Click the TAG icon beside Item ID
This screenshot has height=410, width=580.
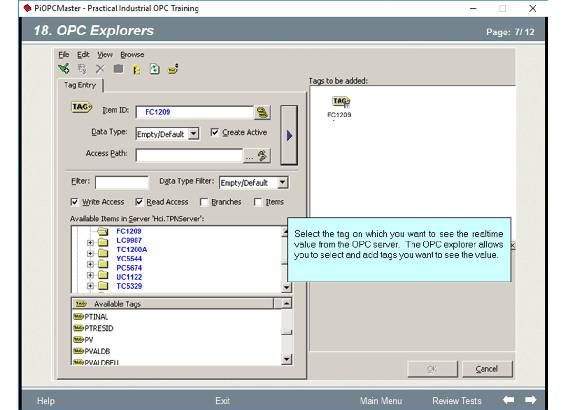click(81, 107)
